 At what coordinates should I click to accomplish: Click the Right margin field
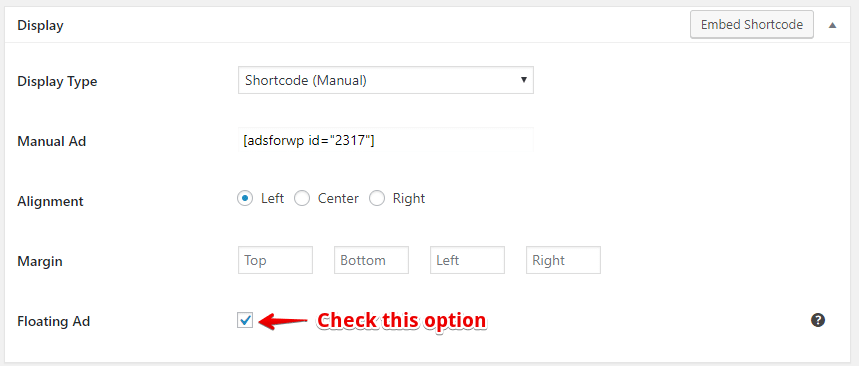coord(563,260)
